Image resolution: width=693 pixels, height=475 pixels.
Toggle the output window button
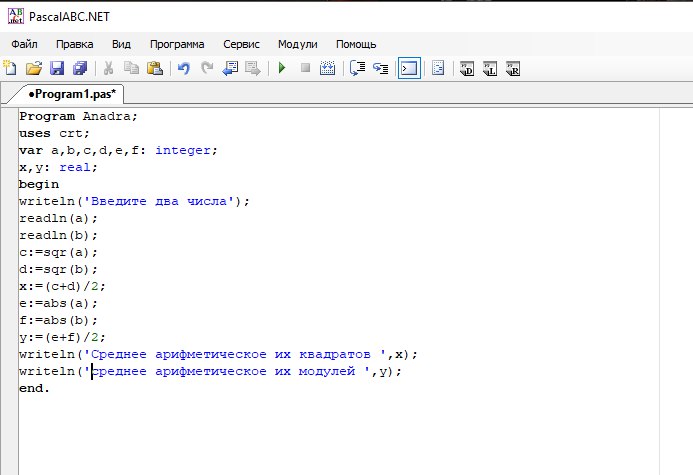tap(408, 69)
